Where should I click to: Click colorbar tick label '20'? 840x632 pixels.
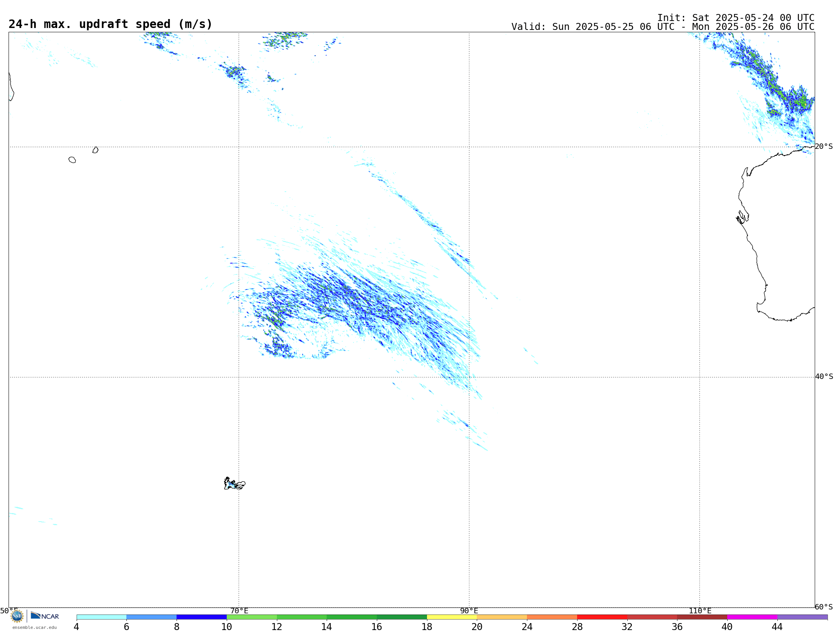point(477,627)
